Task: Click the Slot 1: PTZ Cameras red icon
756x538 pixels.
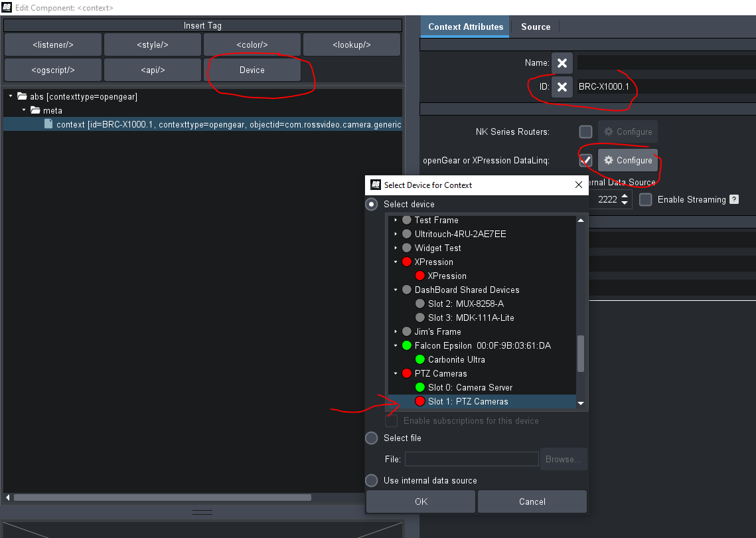Action: pos(420,401)
